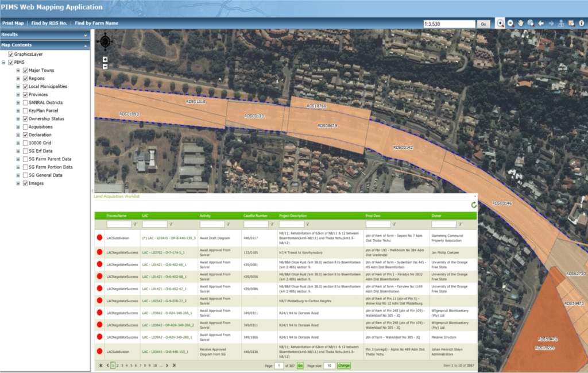Expand SG Erf Data tree node
The image size is (588, 373).
pos(18,151)
